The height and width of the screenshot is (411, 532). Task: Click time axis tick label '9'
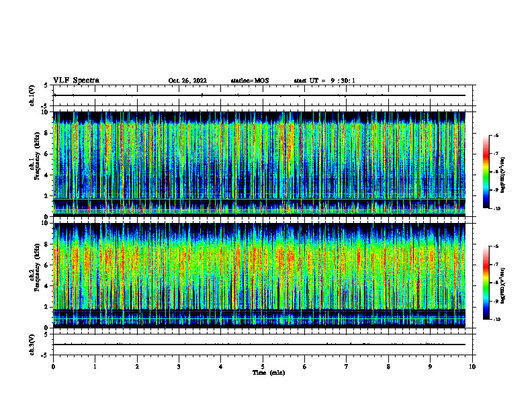[430, 367]
